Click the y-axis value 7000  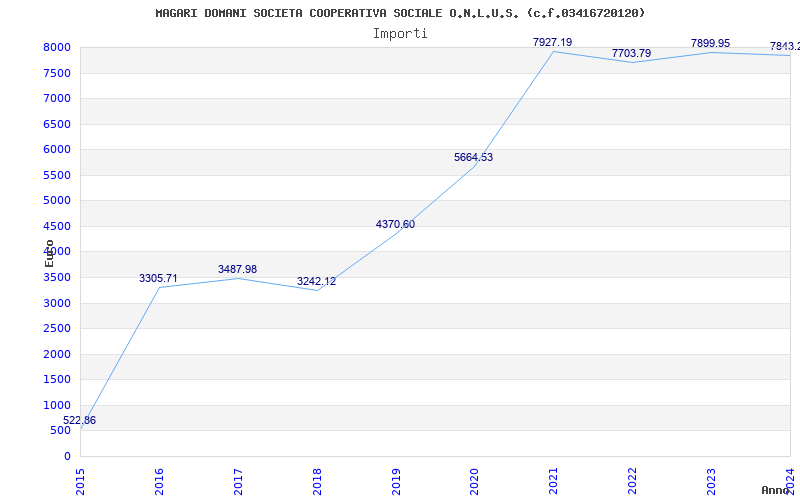point(57,98)
